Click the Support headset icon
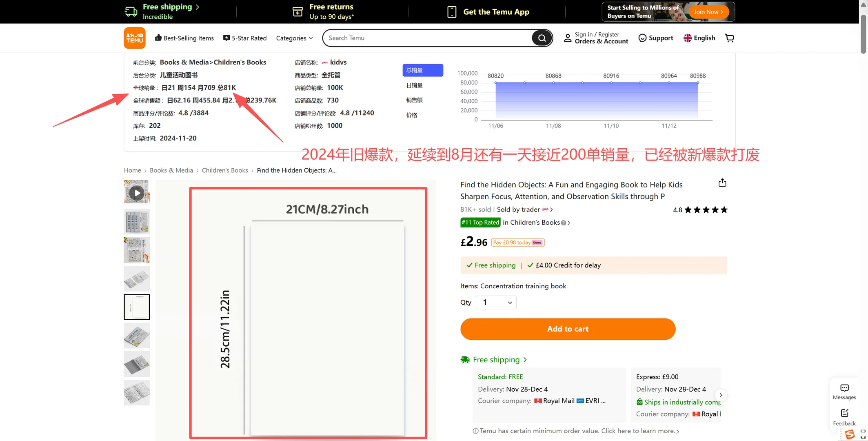Image resolution: width=868 pixels, height=441 pixels. [x=642, y=38]
